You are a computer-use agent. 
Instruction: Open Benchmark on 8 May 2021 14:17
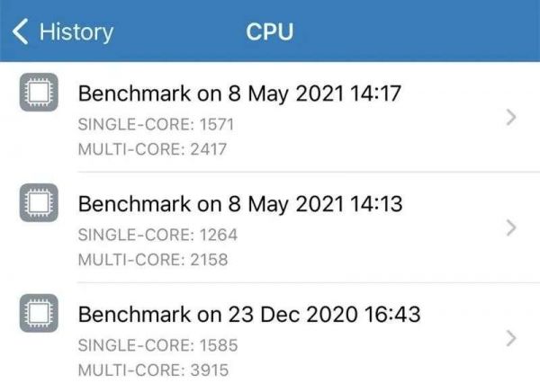click(x=238, y=93)
